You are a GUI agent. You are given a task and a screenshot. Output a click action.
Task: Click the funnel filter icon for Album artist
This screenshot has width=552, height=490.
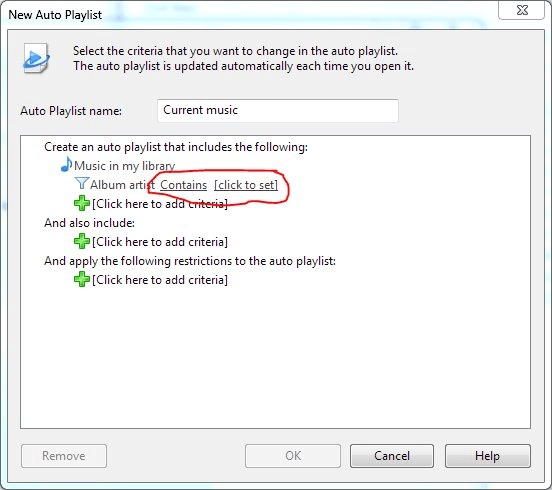(82, 183)
